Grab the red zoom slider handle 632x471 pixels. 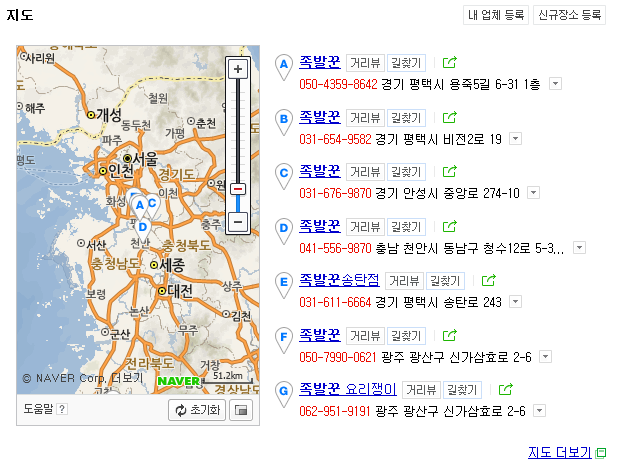238,189
